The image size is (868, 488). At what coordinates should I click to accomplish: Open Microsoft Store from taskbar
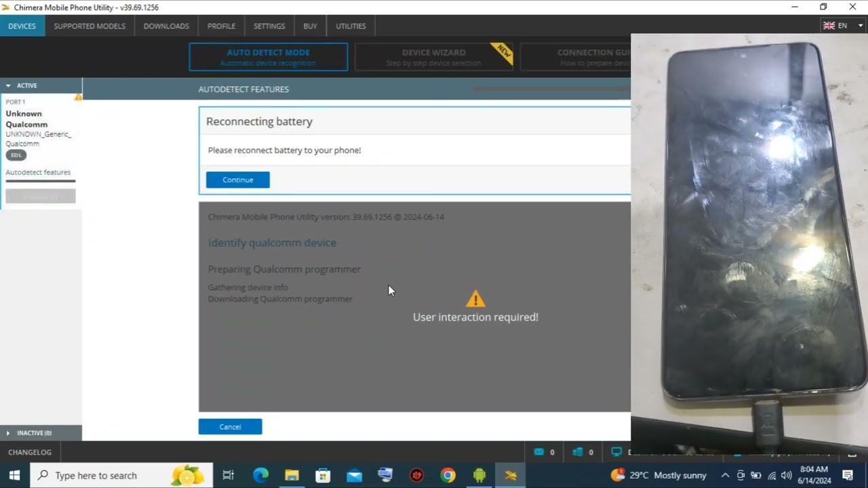pos(323,475)
